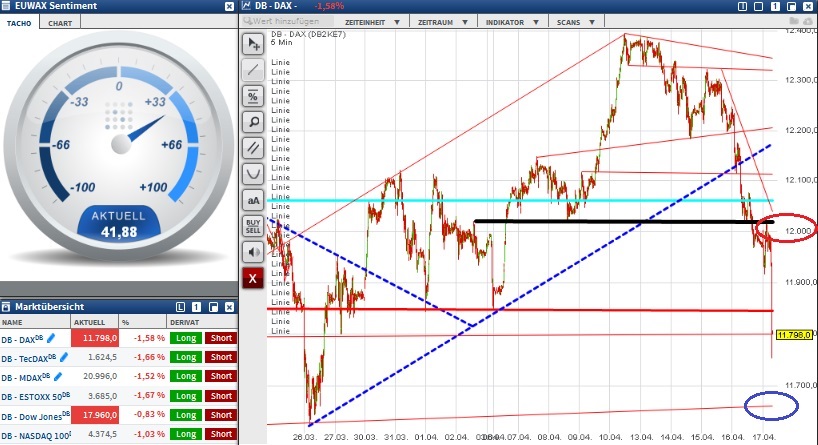The image size is (818, 445).
Task: Click the 17.960,0 Dow Jones price cell
Action: tap(95, 415)
